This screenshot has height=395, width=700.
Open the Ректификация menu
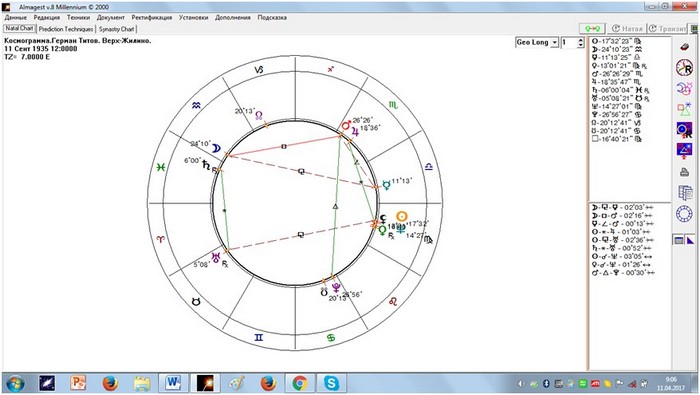[x=151, y=17]
